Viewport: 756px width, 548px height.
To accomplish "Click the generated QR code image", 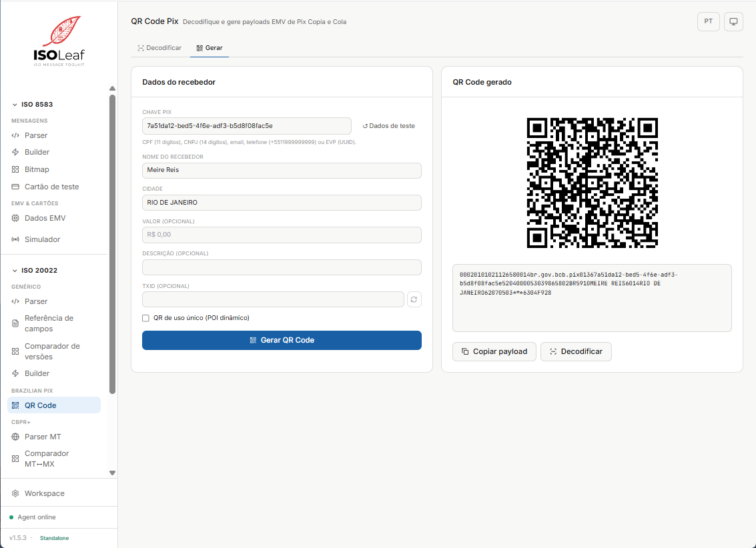I will (592, 183).
